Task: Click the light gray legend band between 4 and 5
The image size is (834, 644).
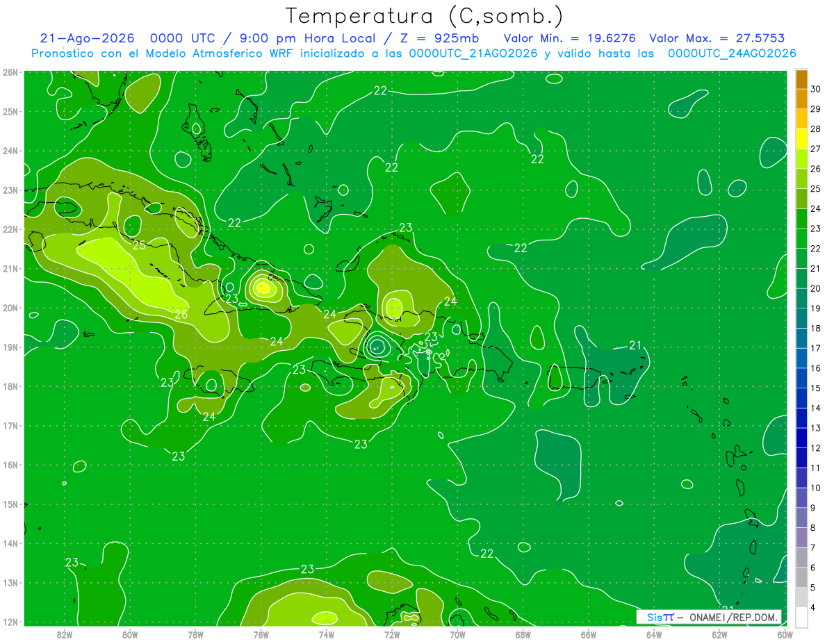Action: (x=801, y=597)
